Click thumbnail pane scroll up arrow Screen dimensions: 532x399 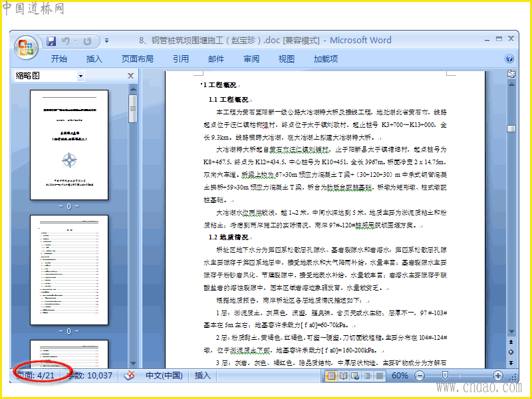click(x=133, y=89)
